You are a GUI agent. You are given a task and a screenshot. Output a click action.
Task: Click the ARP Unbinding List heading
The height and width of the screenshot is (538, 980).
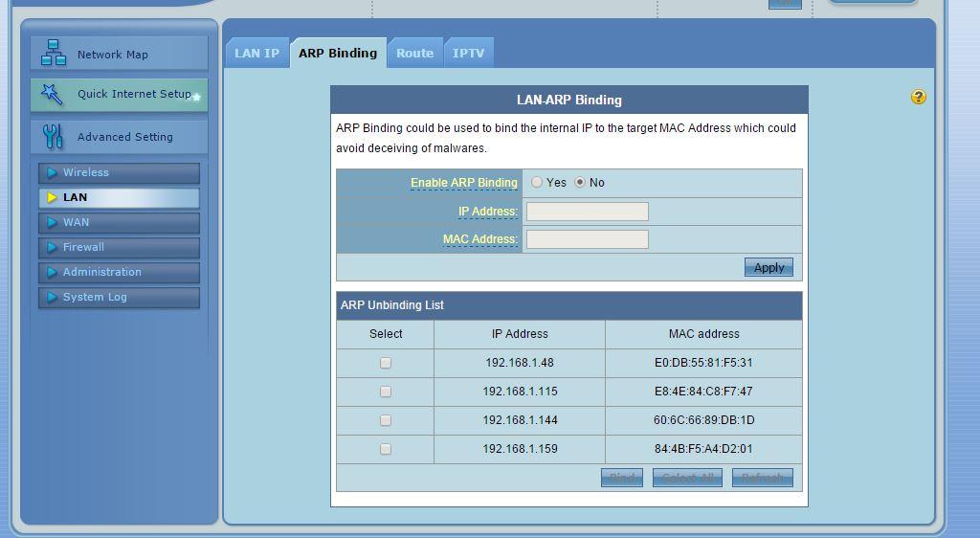tap(391, 305)
